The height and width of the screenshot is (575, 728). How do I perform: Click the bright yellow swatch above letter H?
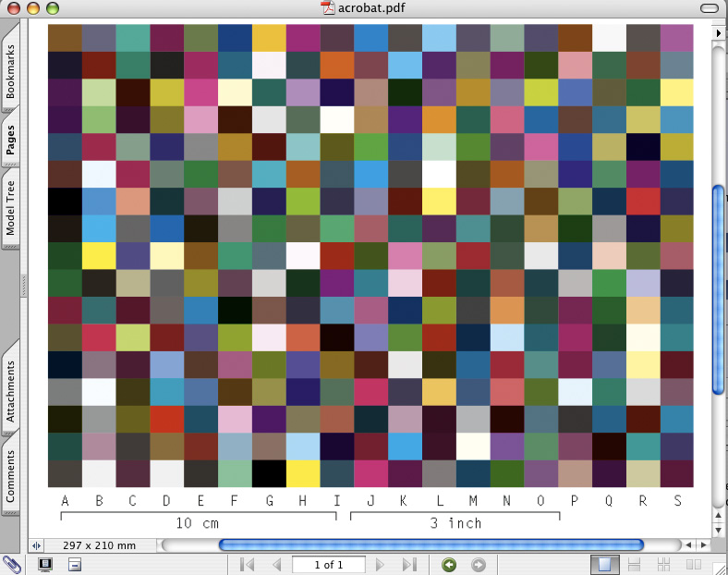coord(303,473)
